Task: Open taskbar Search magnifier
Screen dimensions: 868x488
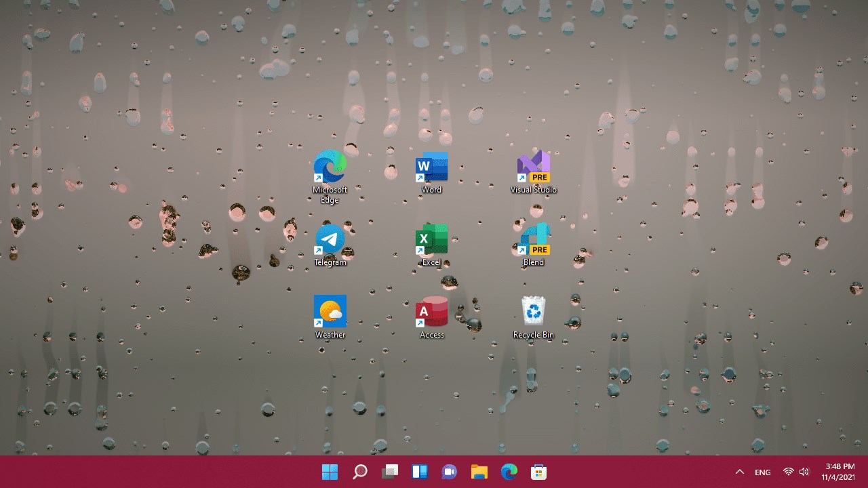Action: coord(360,472)
